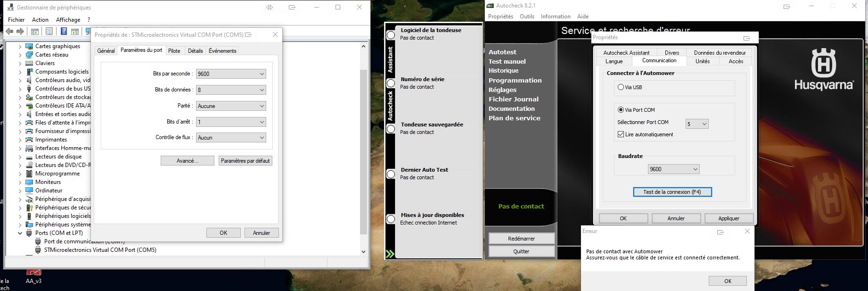Click the Lecteurs de disque drive icon
This screenshot has width=868, height=291.
point(29,157)
